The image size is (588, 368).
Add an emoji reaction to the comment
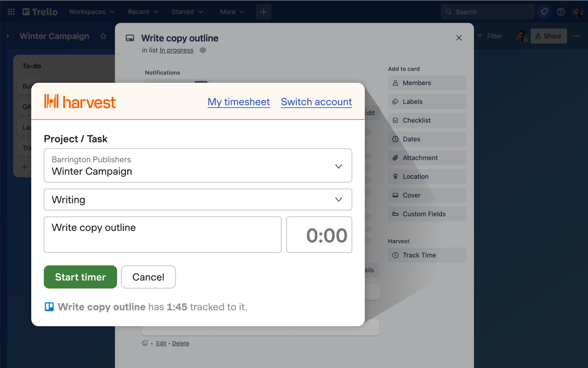click(x=145, y=343)
